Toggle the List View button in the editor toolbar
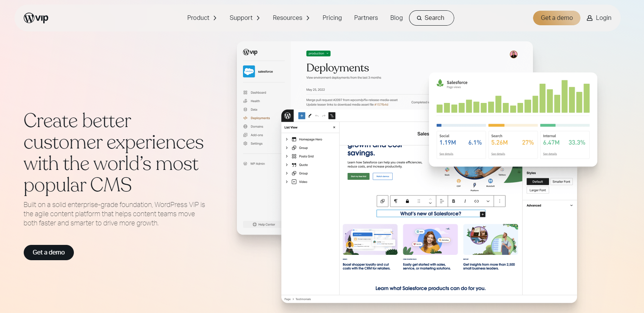644x313 pixels. click(332, 116)
